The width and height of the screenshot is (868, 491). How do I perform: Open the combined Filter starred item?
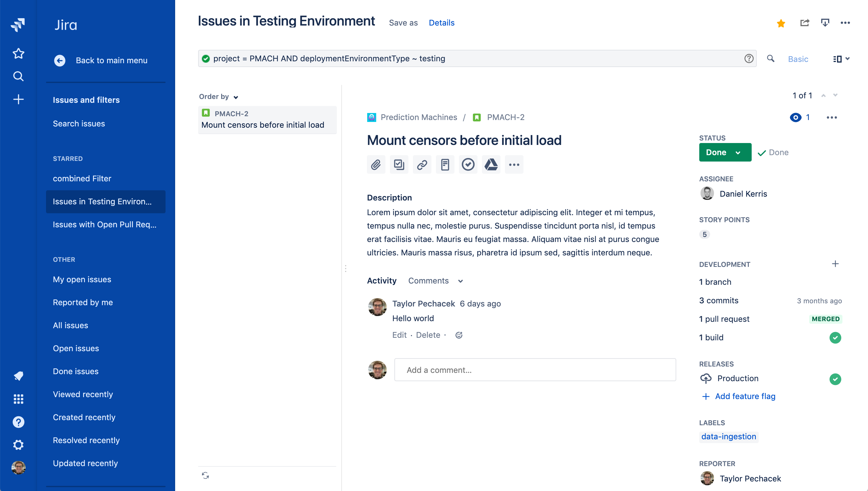pos(82,178)
